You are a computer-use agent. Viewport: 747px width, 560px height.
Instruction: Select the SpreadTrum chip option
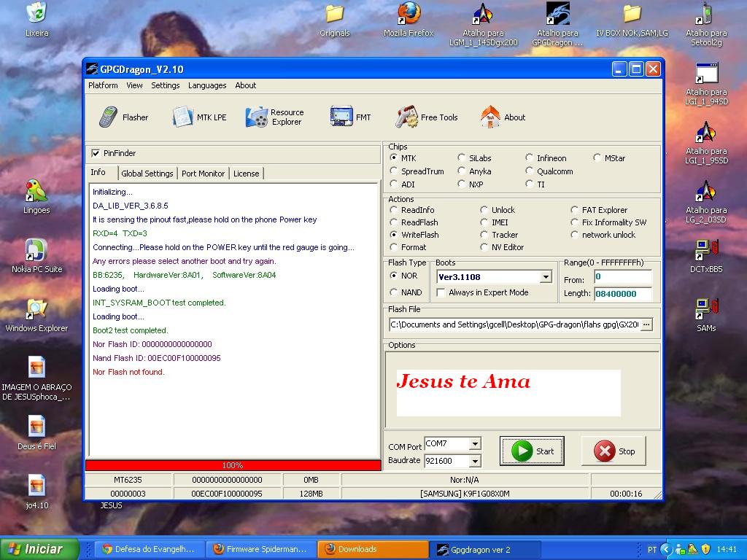[393, 171]
